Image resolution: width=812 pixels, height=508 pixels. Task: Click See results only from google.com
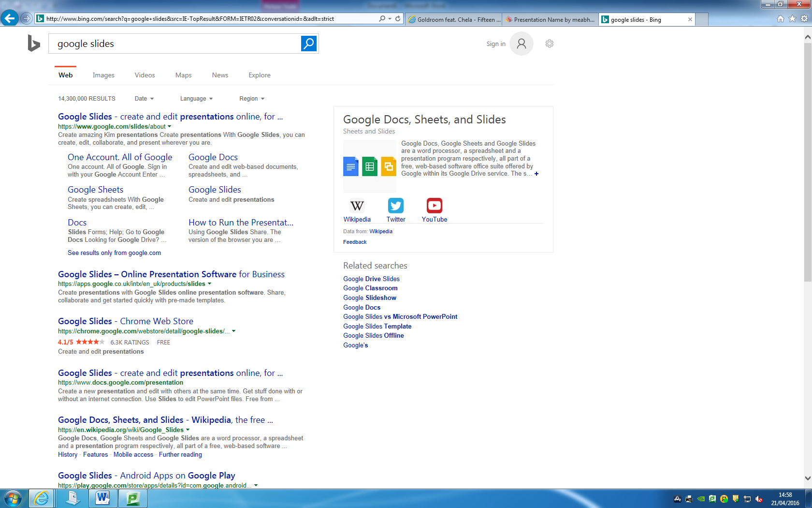pos(114,253)
